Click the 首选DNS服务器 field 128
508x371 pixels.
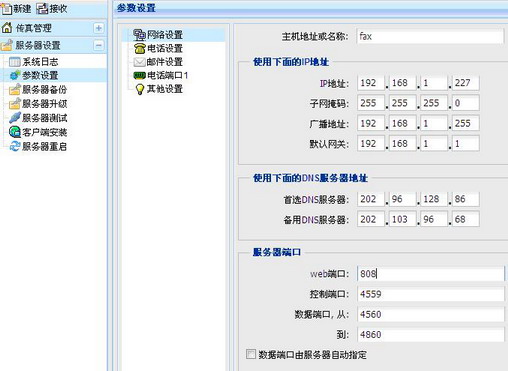pyautogui.click(x=434, y=199)
